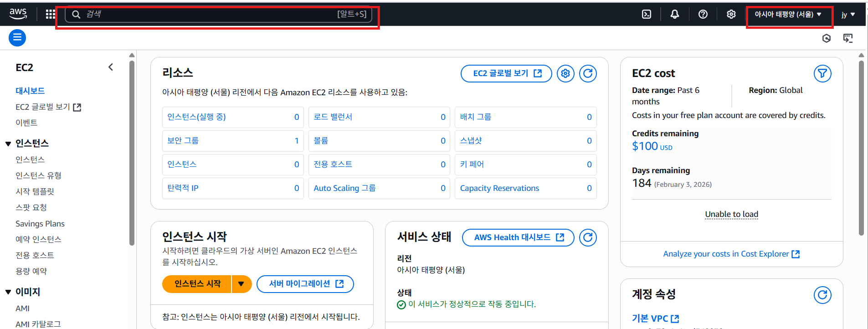Image resolution: width=868 pixels, height=329 pixels.
Task: Click the main page vertical scrollbar
Action: click(861, 148)
